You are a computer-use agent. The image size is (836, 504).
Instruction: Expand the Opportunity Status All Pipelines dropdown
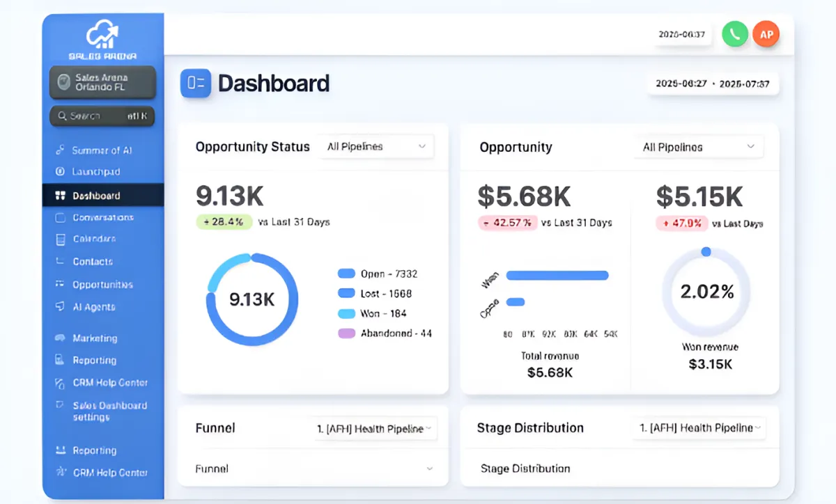pyautogui.click(x=376, y=147)
